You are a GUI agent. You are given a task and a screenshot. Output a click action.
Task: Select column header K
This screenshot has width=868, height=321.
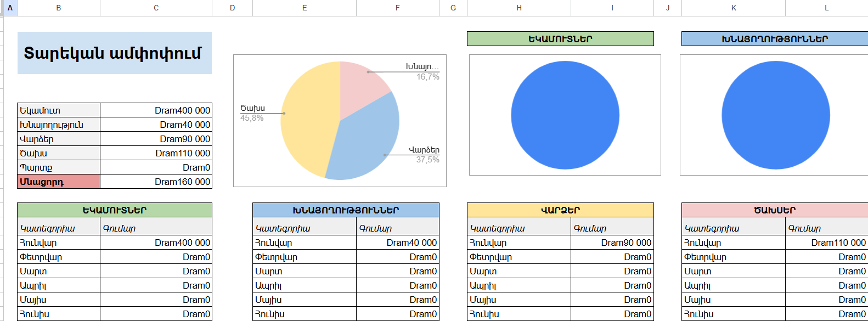733,8
